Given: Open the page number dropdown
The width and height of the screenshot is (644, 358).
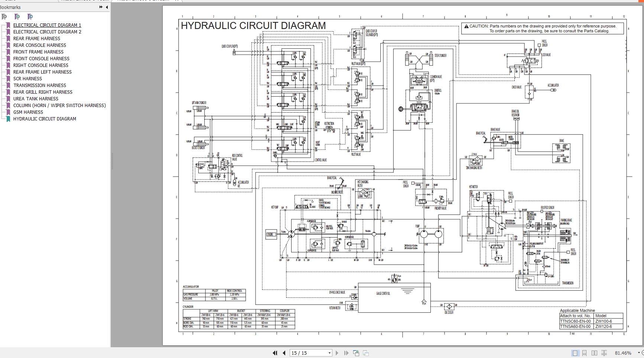Looking at the screenshot, I should 329,353.
